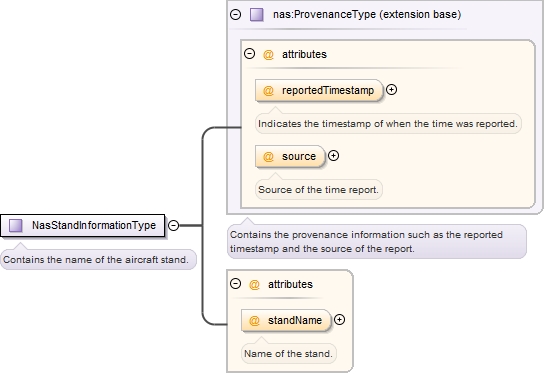
Task: Select the reportedTimestamp attribute box
Action: coord(319,90)
